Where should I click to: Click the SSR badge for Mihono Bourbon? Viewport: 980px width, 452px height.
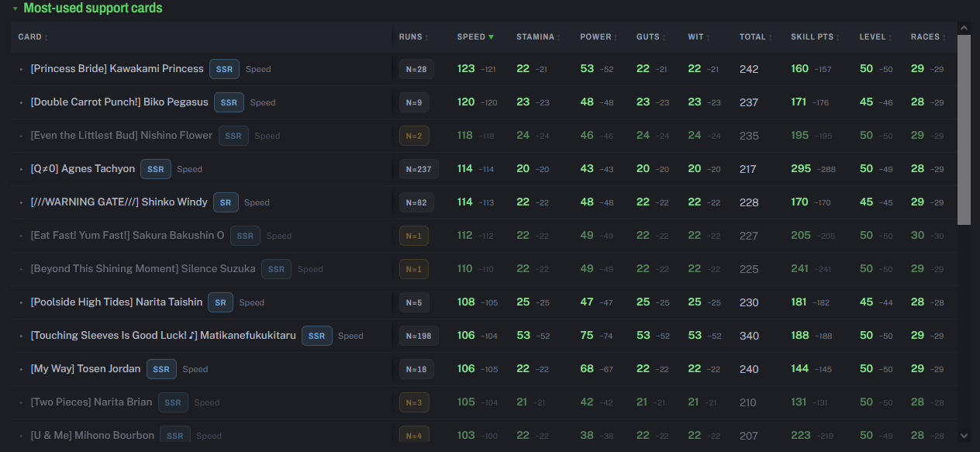(x=175, y=436)
